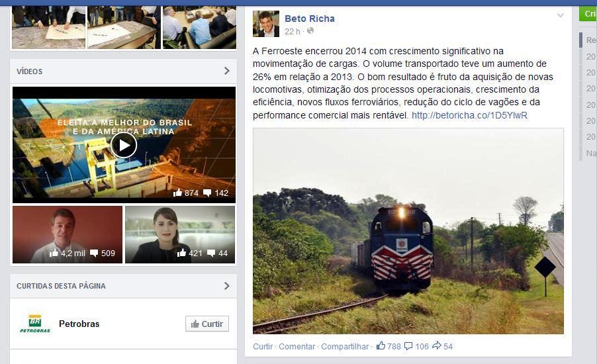
Task: Open the video thumbnail of the woman
Action: click(x=180, y=234)
